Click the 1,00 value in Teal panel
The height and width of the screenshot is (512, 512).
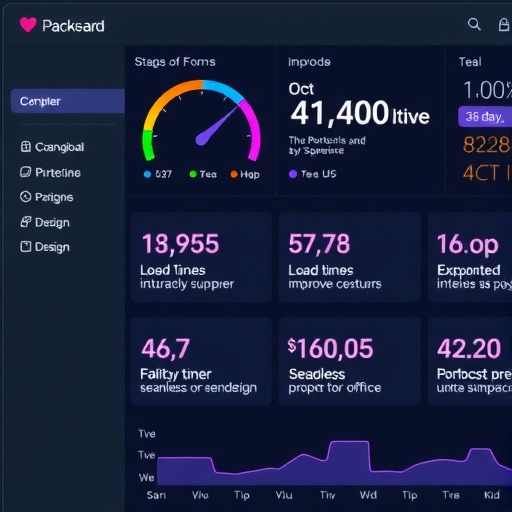[487, 90]
